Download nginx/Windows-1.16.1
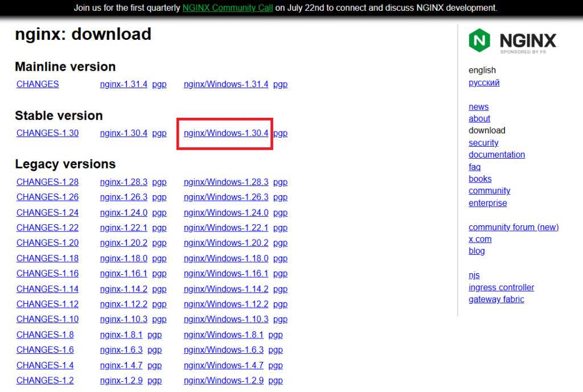This screenshot has height=392, width=583. tap(225, 274)
